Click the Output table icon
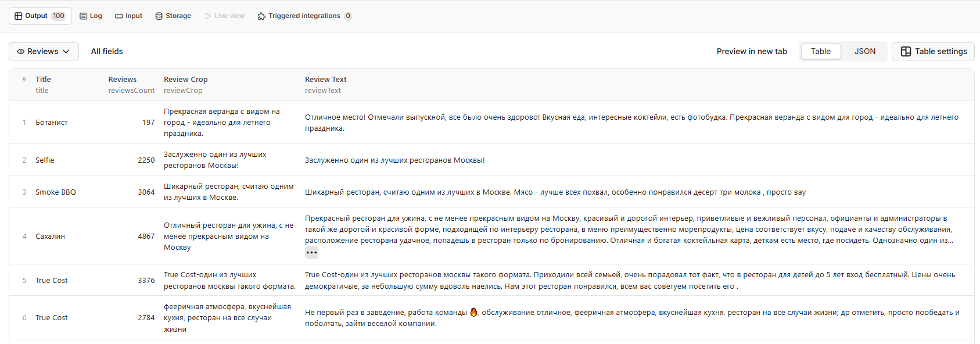 (x=19, y=16)
